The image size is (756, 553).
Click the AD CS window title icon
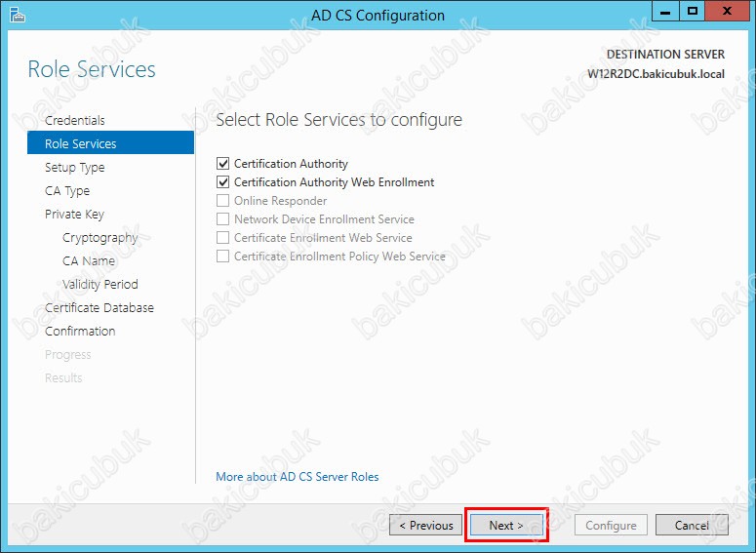(x=18, y=15)
